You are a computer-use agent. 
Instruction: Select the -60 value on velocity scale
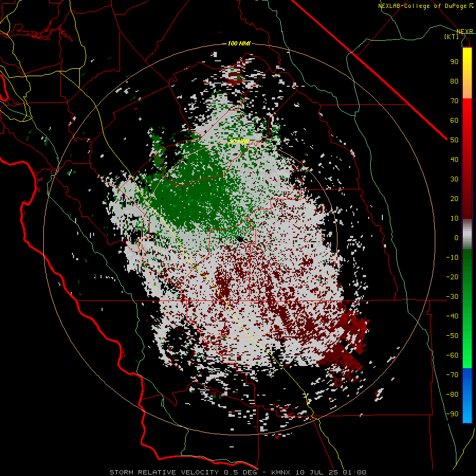tap(452, 355)
